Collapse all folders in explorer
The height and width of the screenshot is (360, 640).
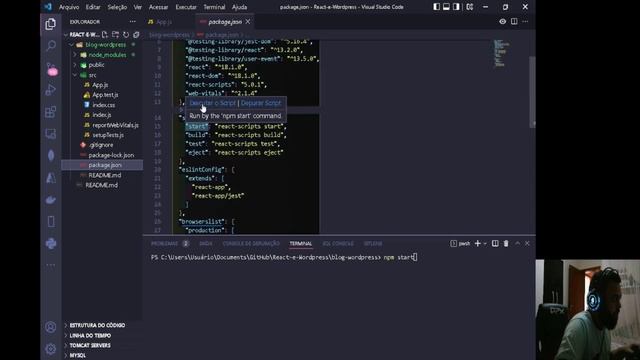[x=136, y=35]
